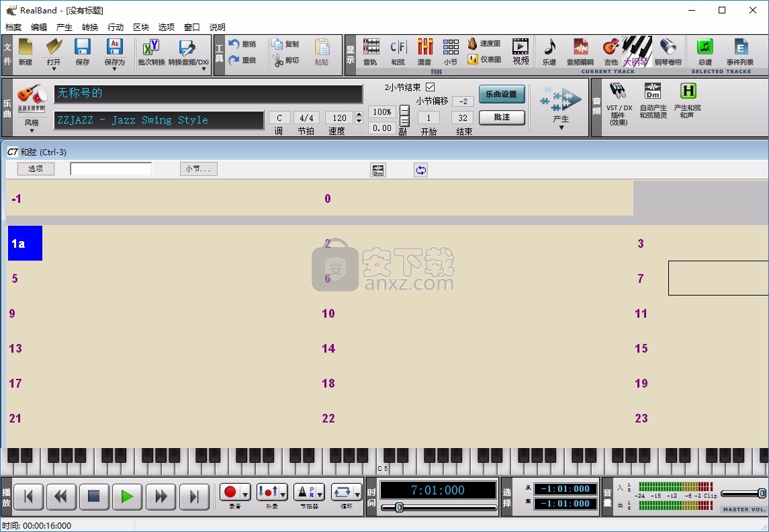This screenshot has width=769, height=532.
Task: Click the 保存 save icon
Action: (x=83, y=47)
